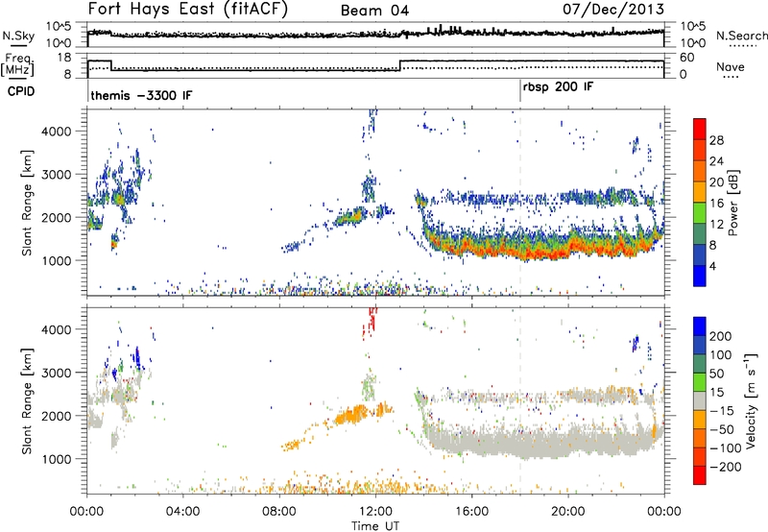768x532 pixels.
Task: Click the gray segment of Velocity colorbar
Action: coord(700,401)
